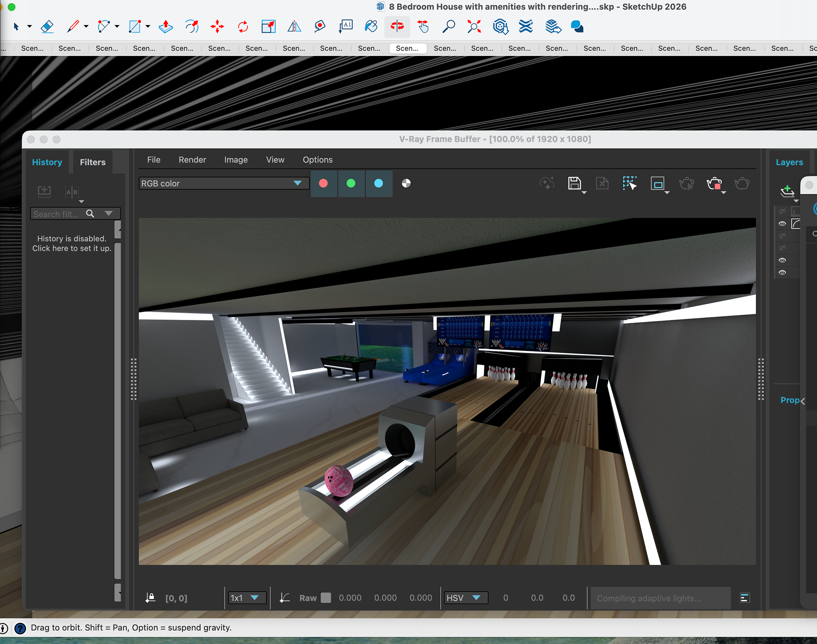
Task: Click the Zoom Extents tool
Action: [474, 27]
